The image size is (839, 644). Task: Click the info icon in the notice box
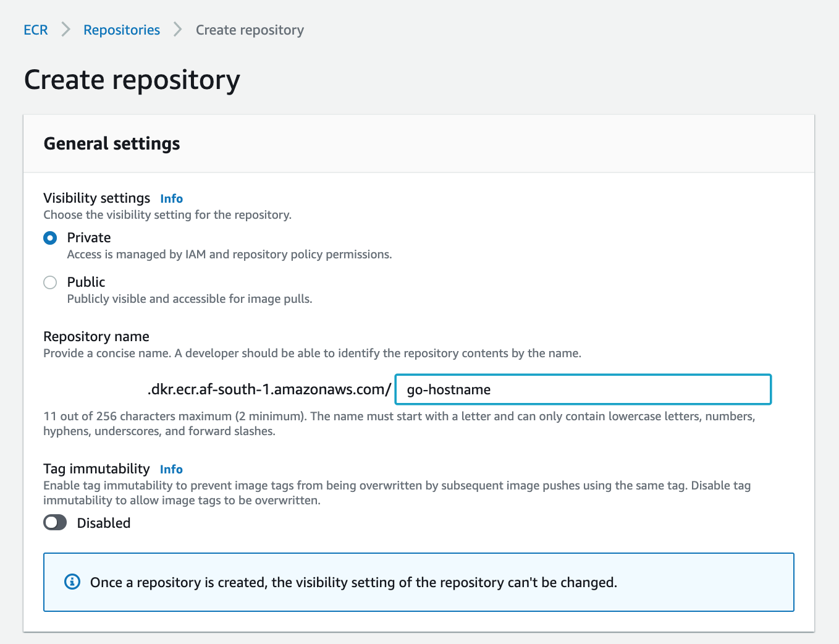[72, 582]
